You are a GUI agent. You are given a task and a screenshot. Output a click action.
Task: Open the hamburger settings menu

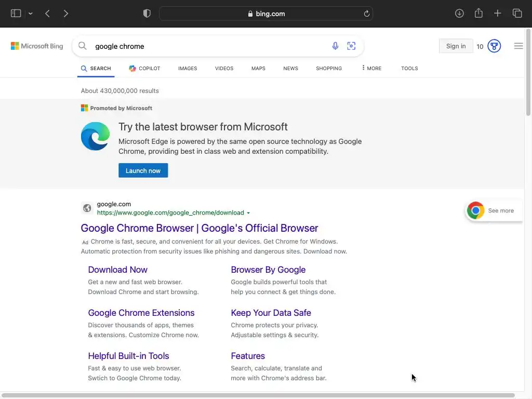click(518, 46)
